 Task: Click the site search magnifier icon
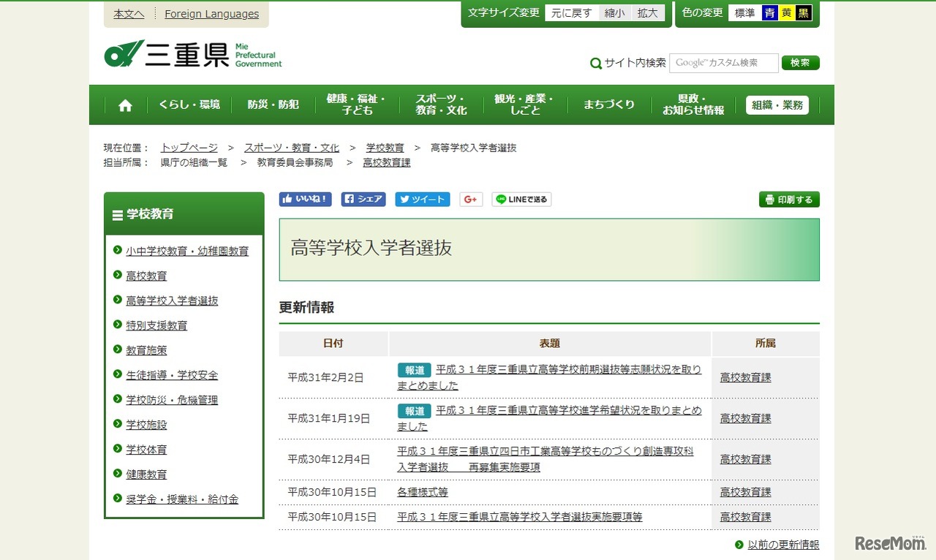click(596, 64)
